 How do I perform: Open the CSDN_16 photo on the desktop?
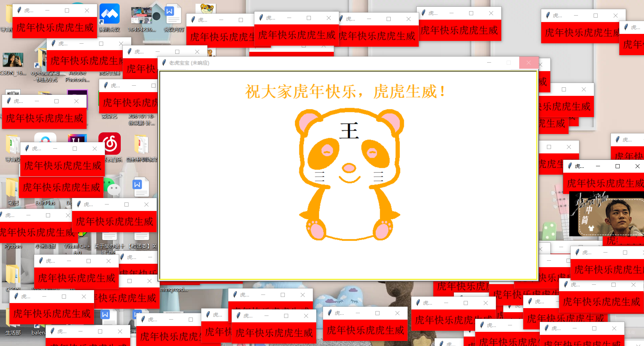[13, 59]
